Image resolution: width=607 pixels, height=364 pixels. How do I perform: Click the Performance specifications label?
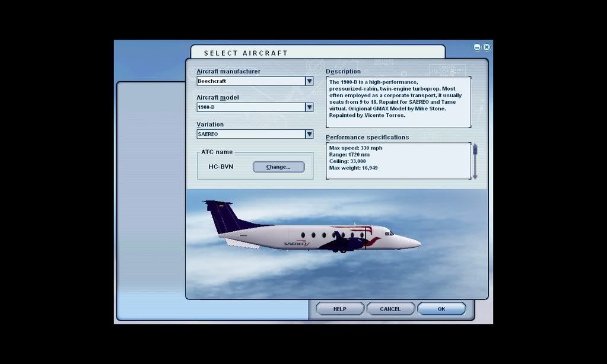[367, 138]
